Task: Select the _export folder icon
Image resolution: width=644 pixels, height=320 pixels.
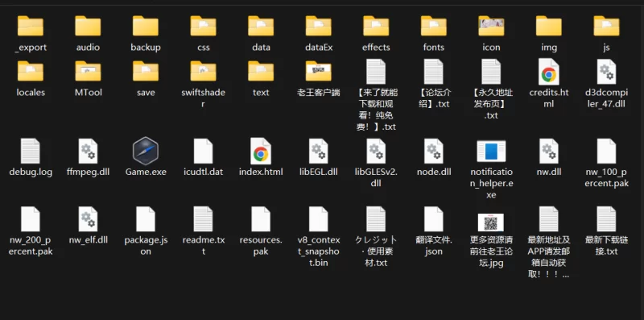Action: coord(31,26)
